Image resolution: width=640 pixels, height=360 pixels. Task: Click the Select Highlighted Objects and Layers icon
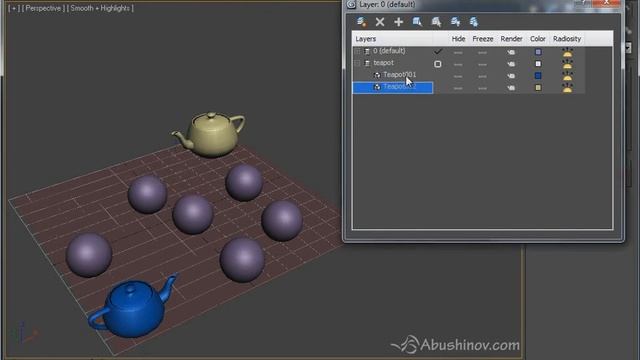pos(417,22)
